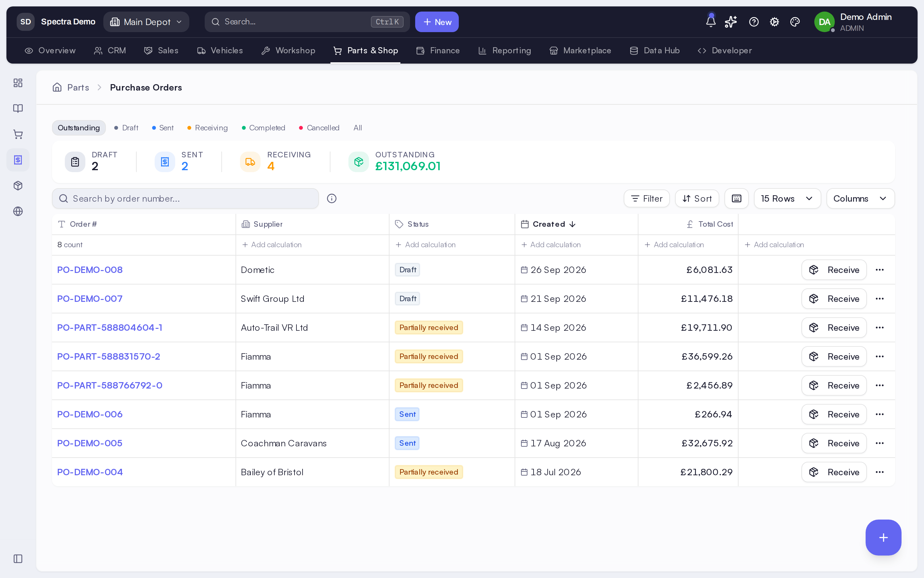Open order PO-PART-588804604-1 link
This screenshot has width=924, height=578.
pyautogui.click(x=110, y=328)
